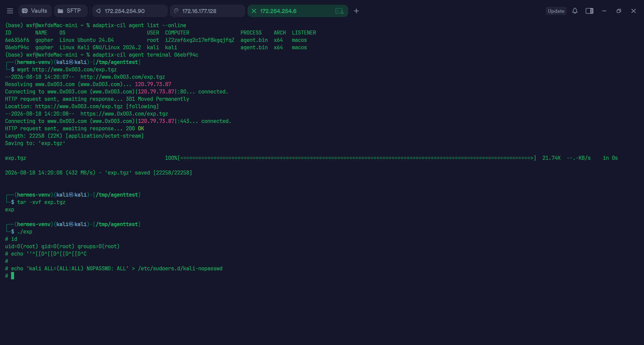Click the 'adaptix-cil agent list --online' command
644x345 pixels.
tap(139, 25)
